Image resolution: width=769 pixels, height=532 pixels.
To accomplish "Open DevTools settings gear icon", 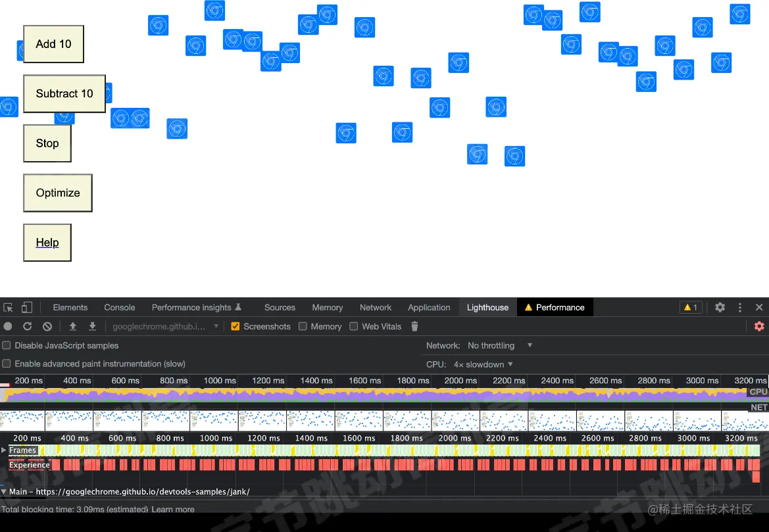I will coord(720,308).
